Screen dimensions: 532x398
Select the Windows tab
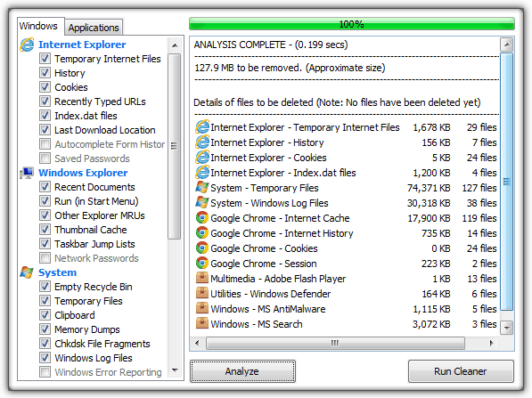(x=38, y=26)
